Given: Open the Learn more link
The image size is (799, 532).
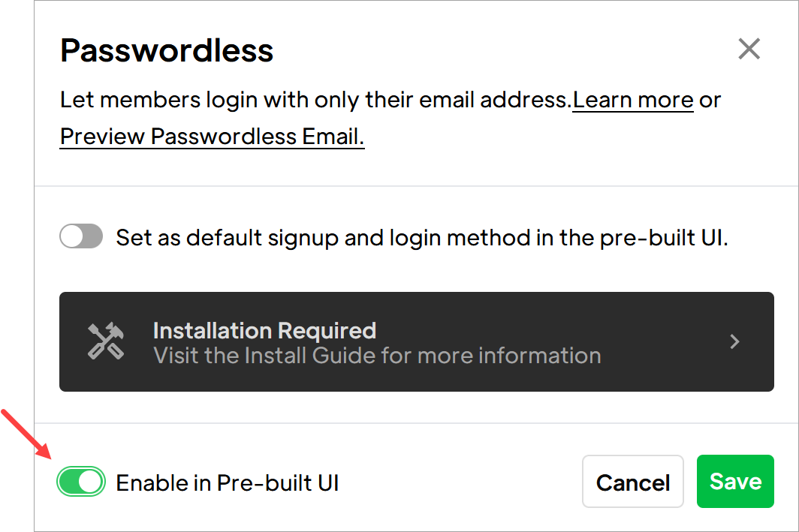Looking at the screenshot, I should tap(633, 100).
